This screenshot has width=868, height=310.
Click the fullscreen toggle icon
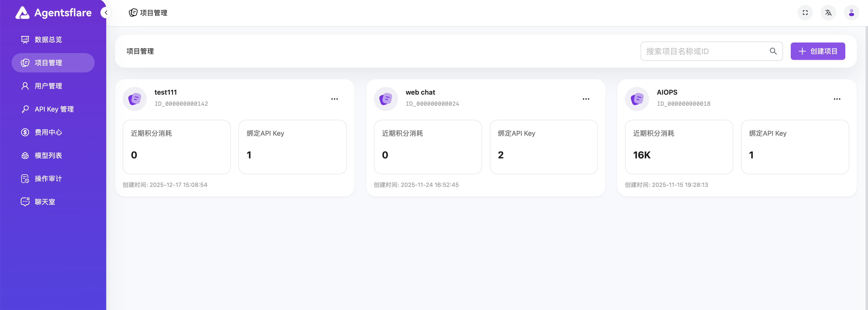point(805,13)
